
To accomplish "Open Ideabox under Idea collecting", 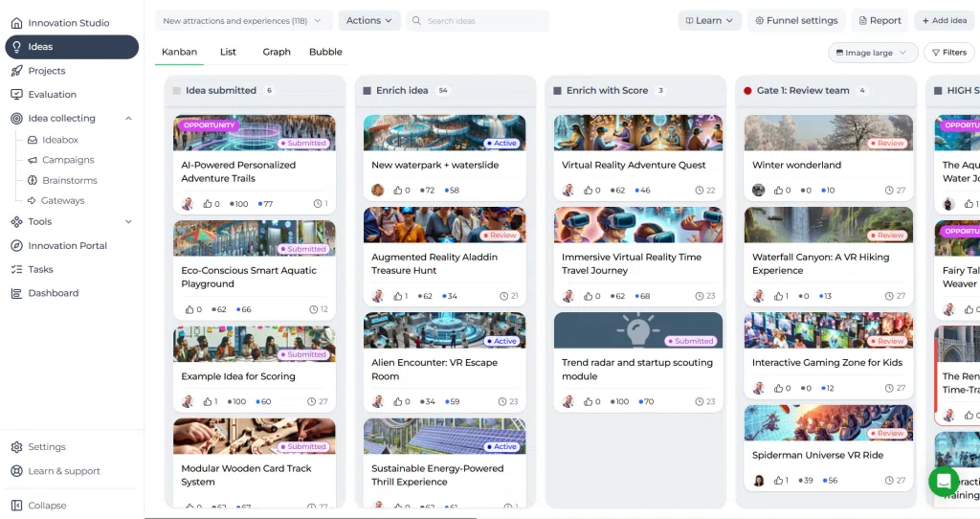I will [x=60, y=140].
